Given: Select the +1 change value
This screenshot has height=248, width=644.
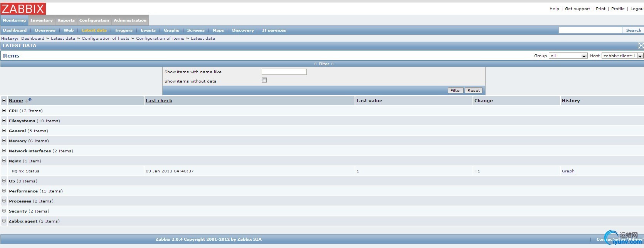Looking at the screenshot, I should pos(477,171).
